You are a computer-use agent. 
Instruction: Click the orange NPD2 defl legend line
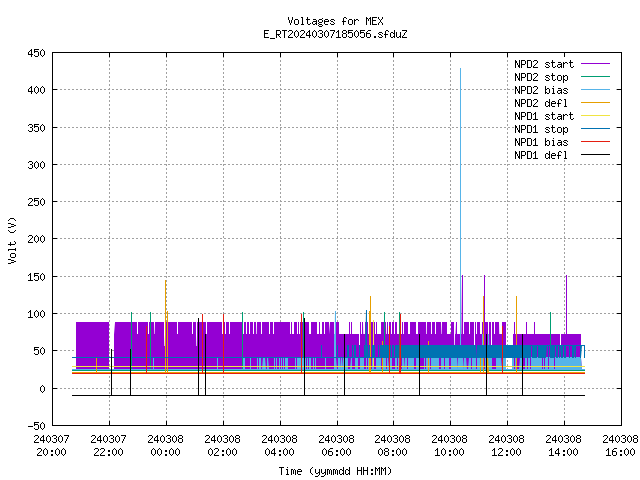coord(595,102)
